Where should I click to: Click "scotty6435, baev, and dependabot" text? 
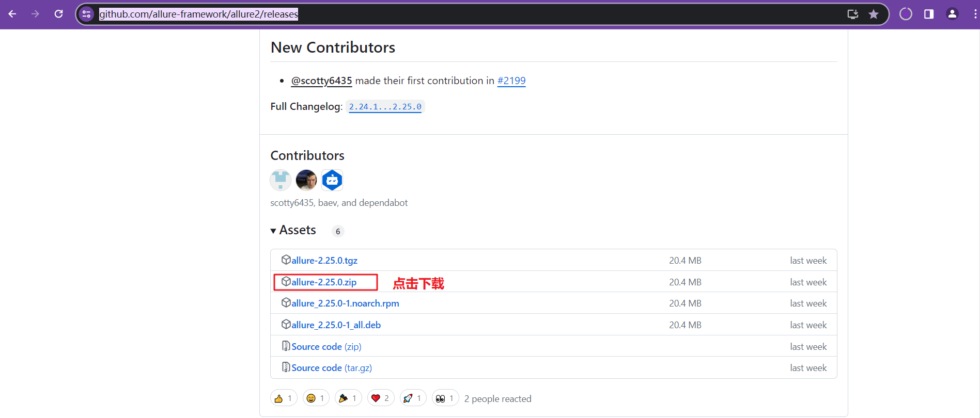click(339, 203)
